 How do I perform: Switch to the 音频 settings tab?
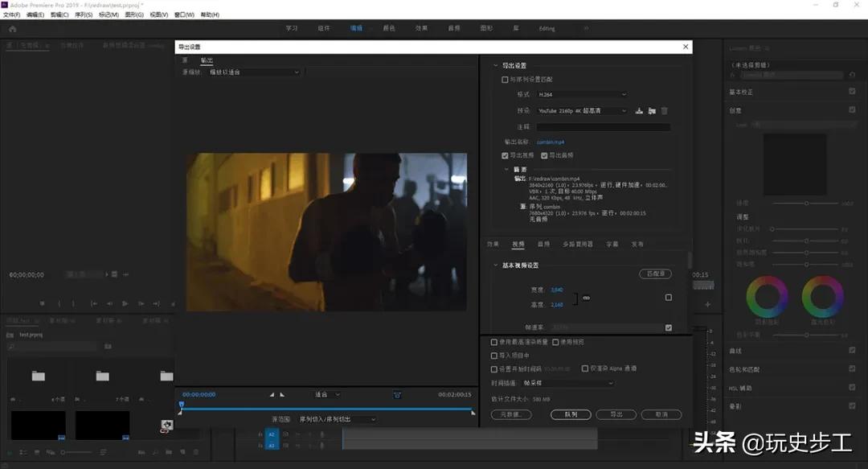coord(543,244)
